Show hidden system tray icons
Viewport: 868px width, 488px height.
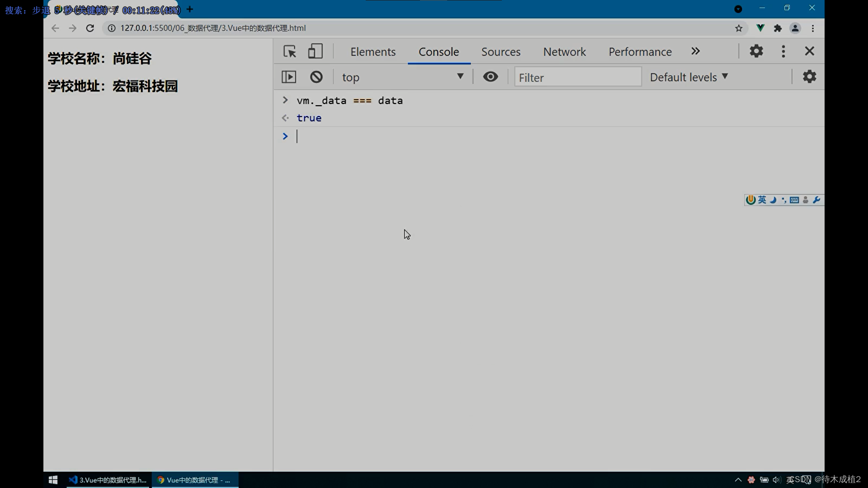click(x=738, y=480)
